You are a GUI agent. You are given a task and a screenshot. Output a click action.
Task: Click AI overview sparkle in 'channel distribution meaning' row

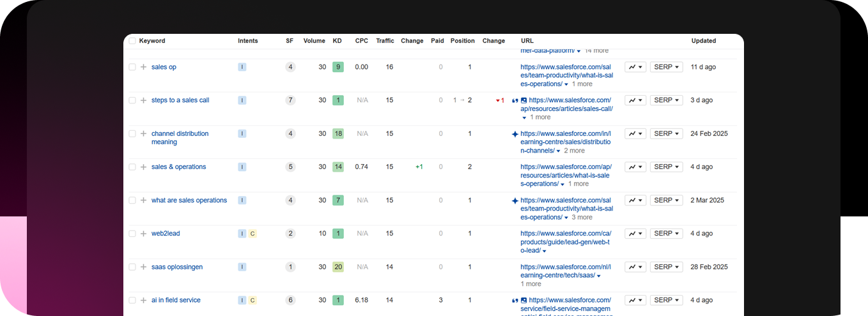(x=515, y=133)
